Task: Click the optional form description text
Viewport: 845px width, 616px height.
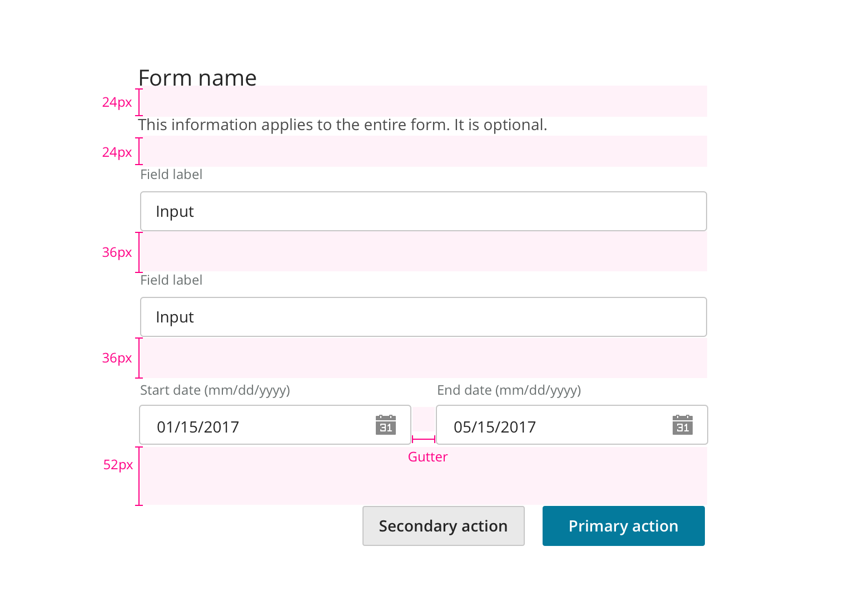Action: (342, 125)
